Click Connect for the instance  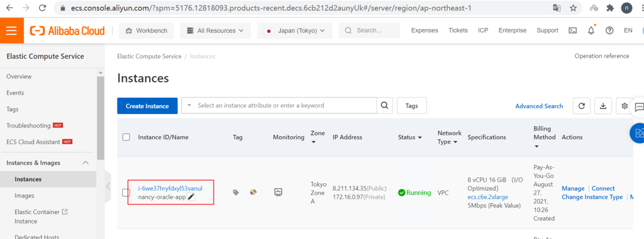(603, 189)
